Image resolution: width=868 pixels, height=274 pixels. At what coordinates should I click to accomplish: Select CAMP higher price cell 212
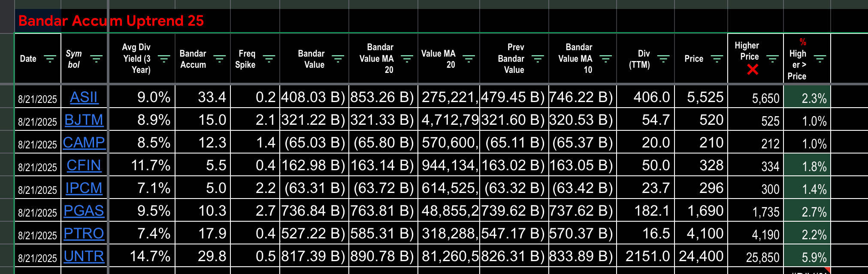(x=756, y=142)
